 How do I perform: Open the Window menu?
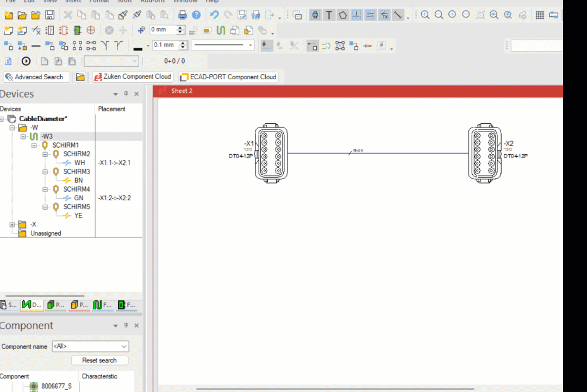tap(185, 2)
